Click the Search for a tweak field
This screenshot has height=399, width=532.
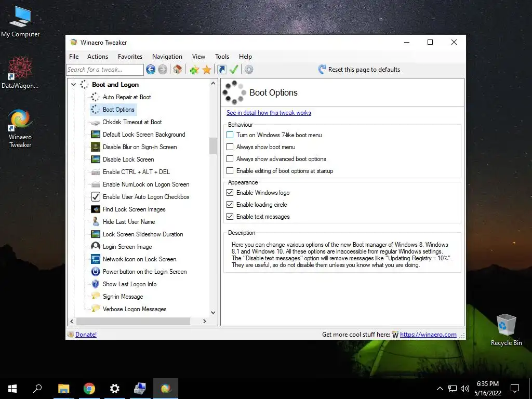105,70
